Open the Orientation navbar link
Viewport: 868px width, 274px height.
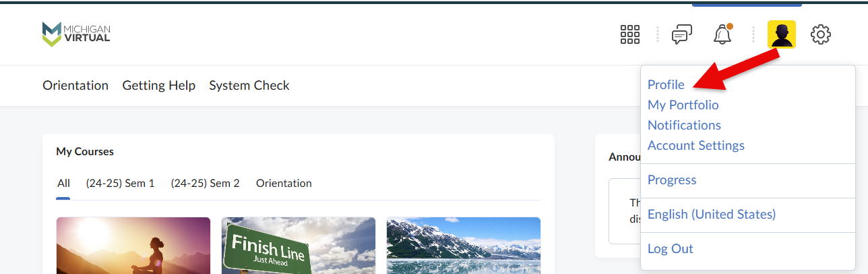75,85
